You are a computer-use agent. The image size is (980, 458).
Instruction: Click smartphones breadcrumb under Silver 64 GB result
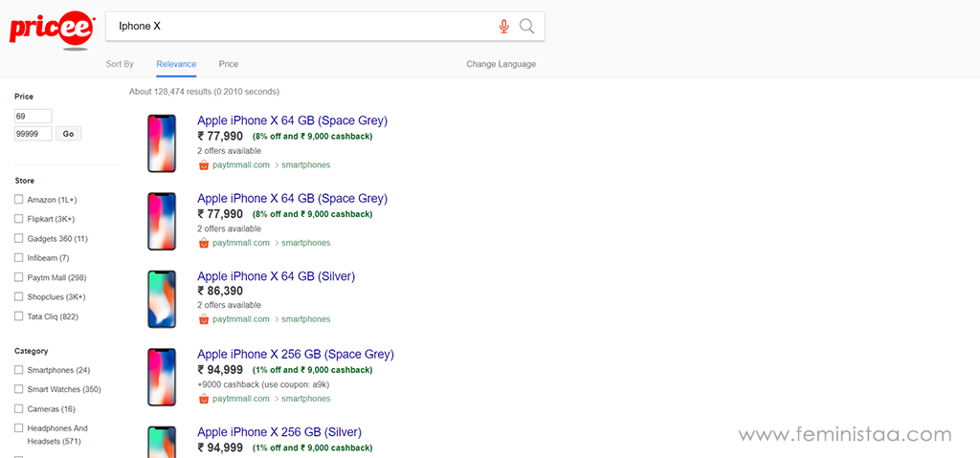coord(305,319)
